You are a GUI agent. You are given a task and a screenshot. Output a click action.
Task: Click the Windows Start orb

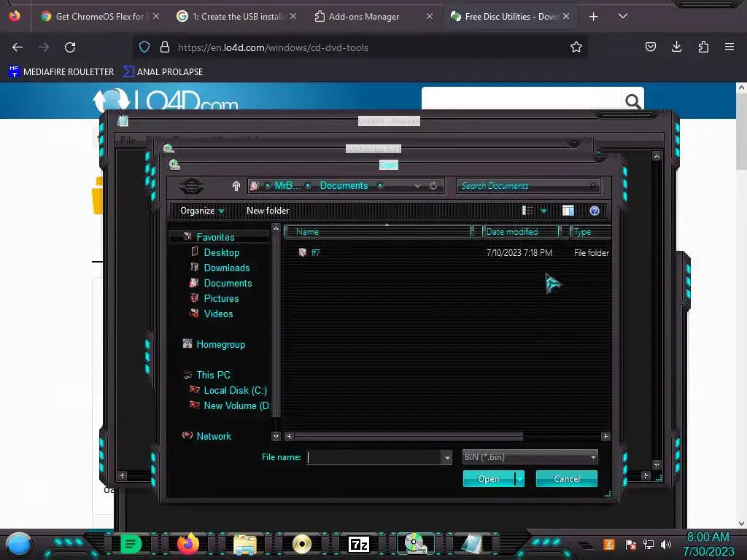(x=18, y=544)
